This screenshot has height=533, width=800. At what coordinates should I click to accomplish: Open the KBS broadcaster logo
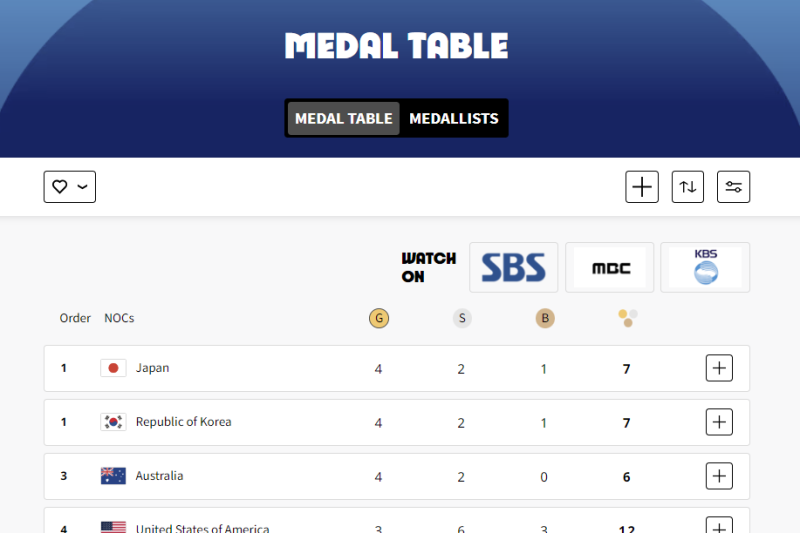click(705, 267)
